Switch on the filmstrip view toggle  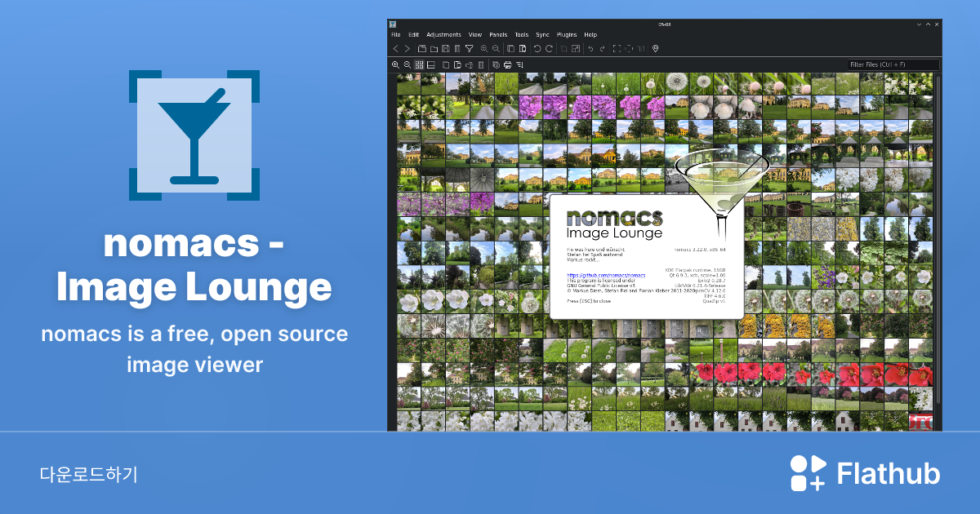click(x=430, y=64)
